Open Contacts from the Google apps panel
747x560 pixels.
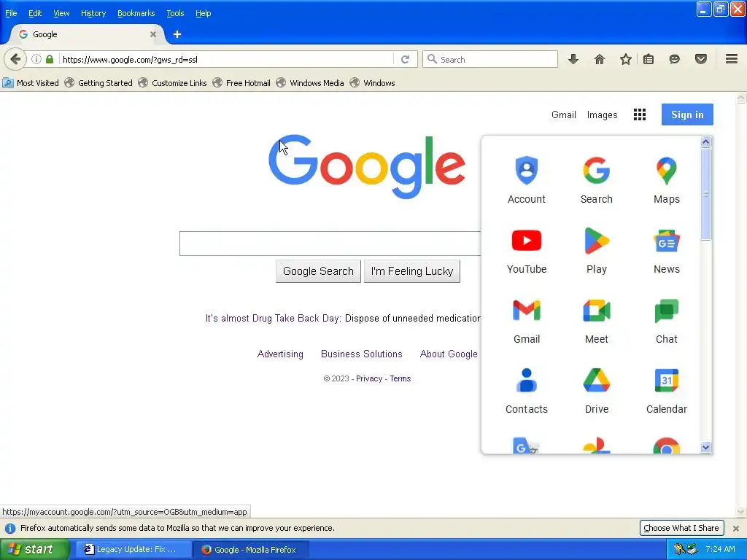(x=527, y=391)
